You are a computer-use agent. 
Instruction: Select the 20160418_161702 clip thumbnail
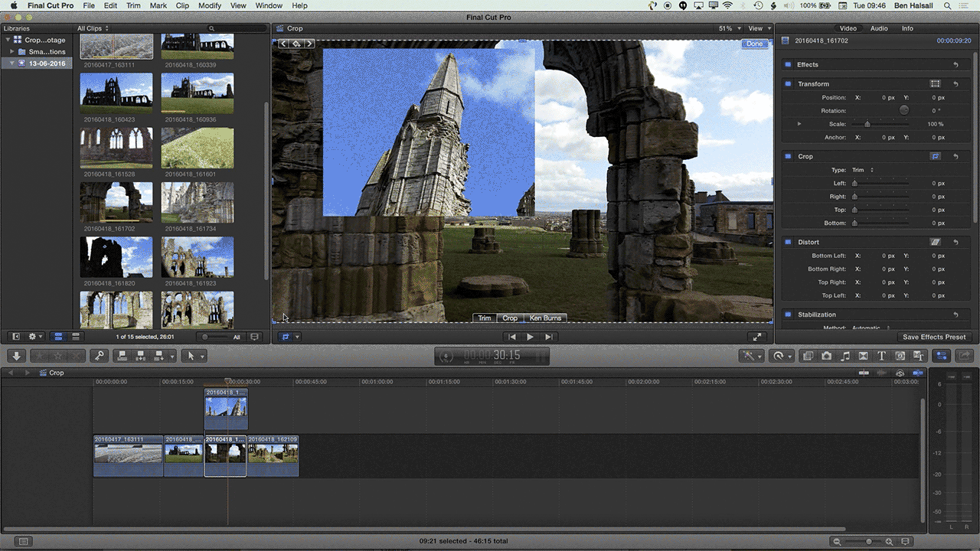(116, 201)
